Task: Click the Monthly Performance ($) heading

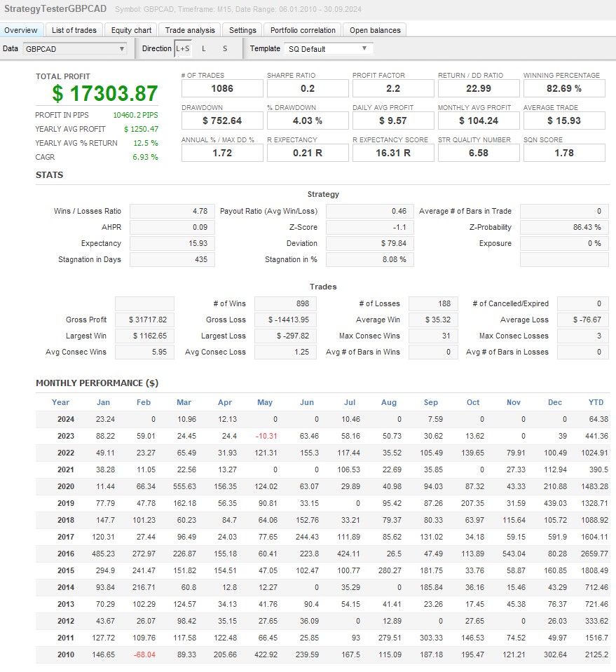Action: pos(97,383)
